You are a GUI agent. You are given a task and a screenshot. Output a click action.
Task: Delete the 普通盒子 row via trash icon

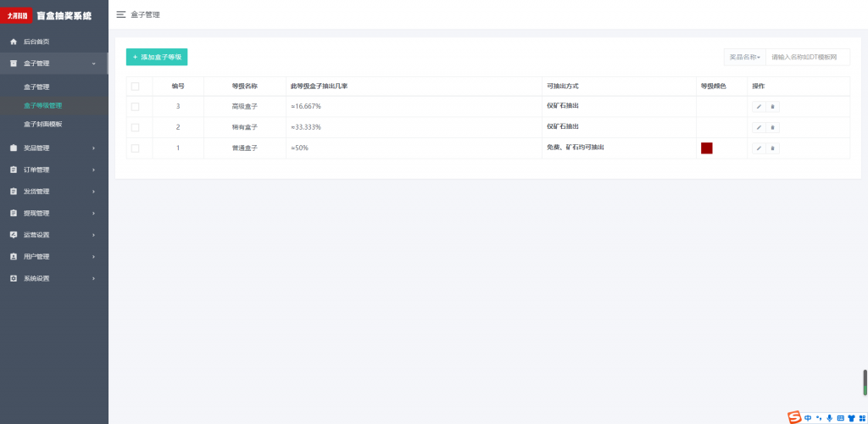(x=772, y=148)
